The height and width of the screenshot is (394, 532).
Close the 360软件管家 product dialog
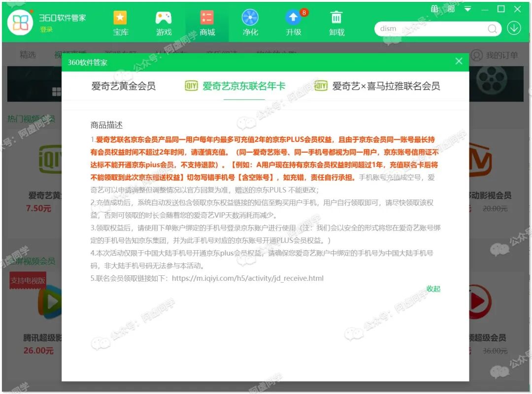coord(459,61)
